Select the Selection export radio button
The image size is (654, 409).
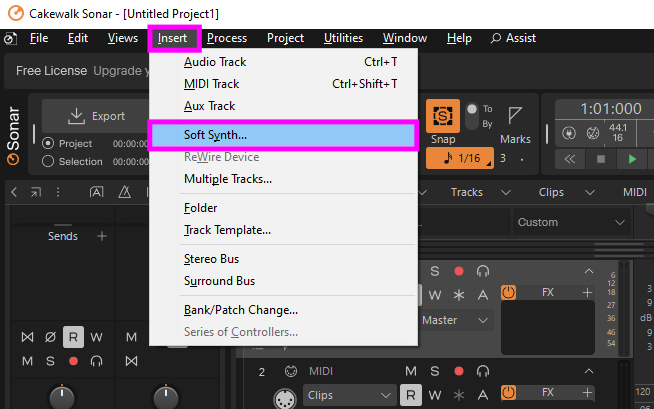coord(48,161)
